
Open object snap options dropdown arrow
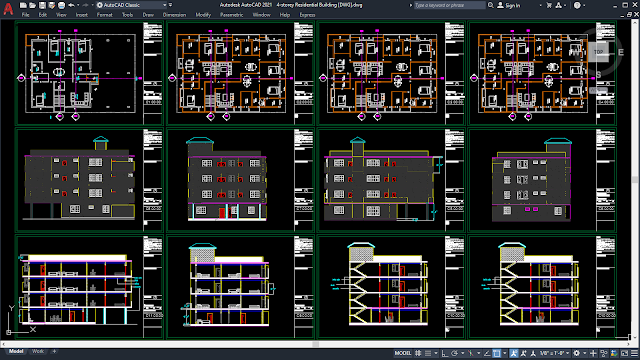point(504,353)
